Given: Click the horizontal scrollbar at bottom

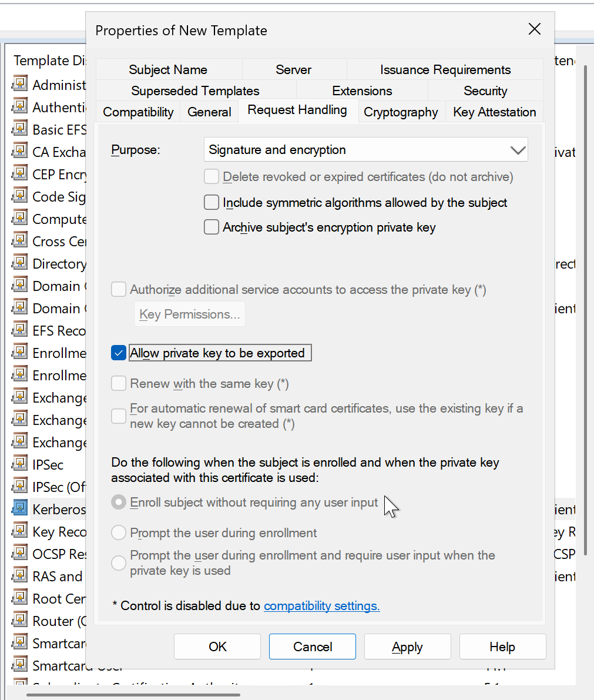Looking at the screenshot, I should click(133, 695).
